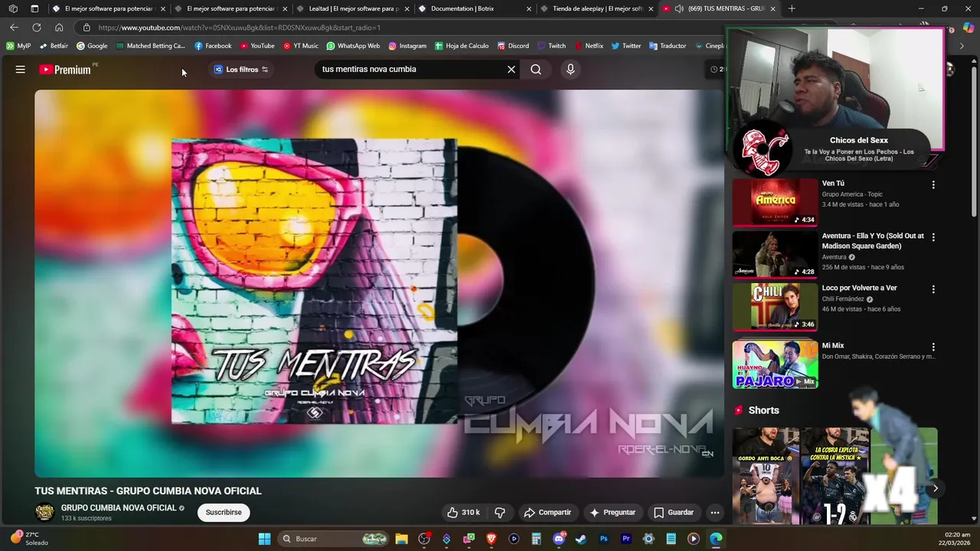This screenshot has width=980, height=551.
Task: Save video with the Guardar button
Action: coord(674,513)
